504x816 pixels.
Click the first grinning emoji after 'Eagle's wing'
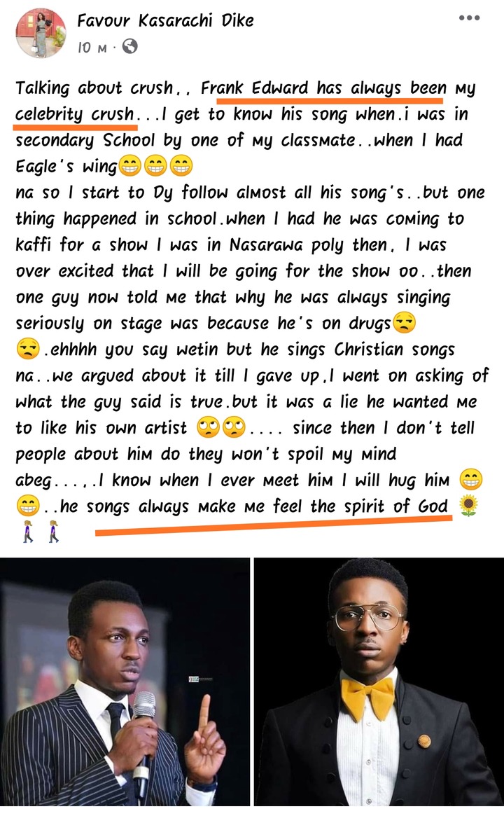click(129, 167)
